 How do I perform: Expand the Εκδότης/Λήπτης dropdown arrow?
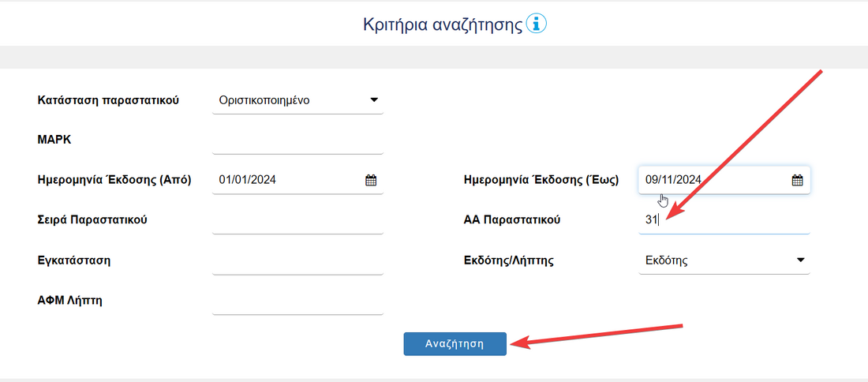pos(800,260)
